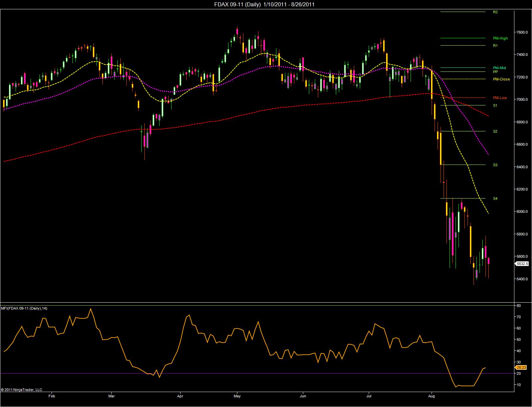The width and height of the screenshot is (532, 407).
Task: Click the R1 pivot level label
Action: point(495,46)
